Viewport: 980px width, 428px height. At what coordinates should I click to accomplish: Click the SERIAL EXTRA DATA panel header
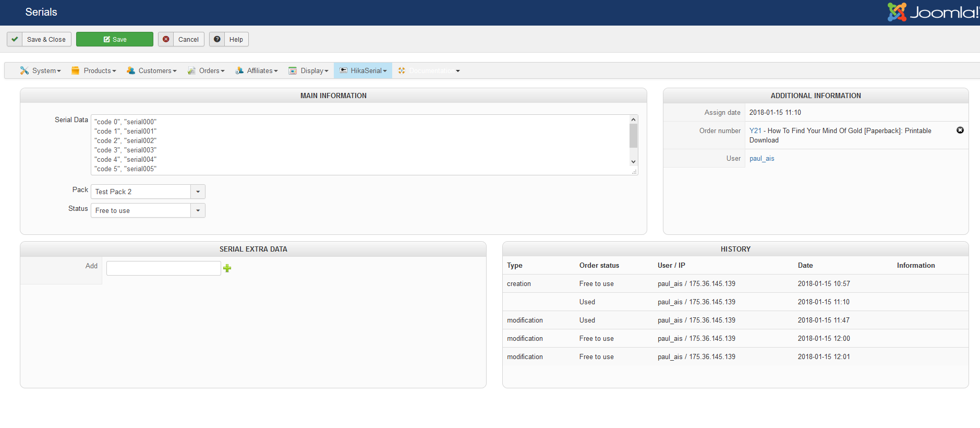coord(253,249)
